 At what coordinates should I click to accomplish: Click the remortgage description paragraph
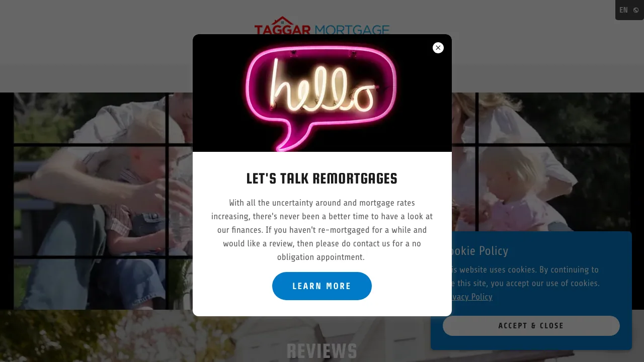[x=322, y=230]
